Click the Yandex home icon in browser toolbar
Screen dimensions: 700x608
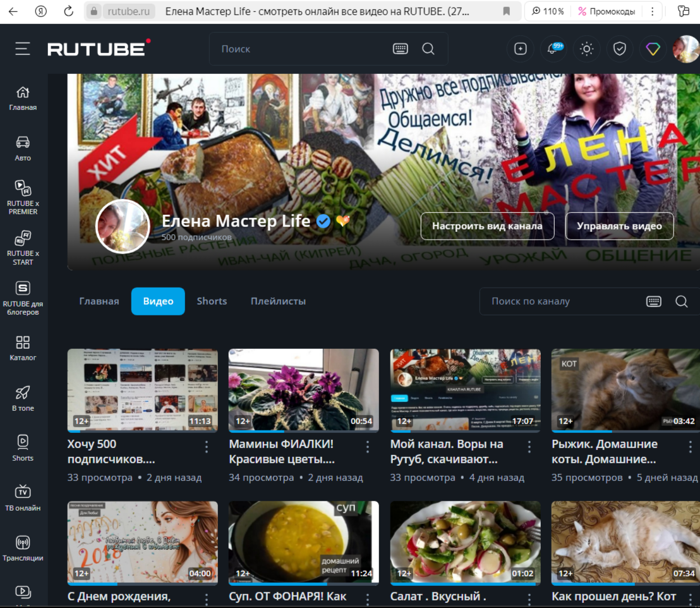[x=40, y=11]
